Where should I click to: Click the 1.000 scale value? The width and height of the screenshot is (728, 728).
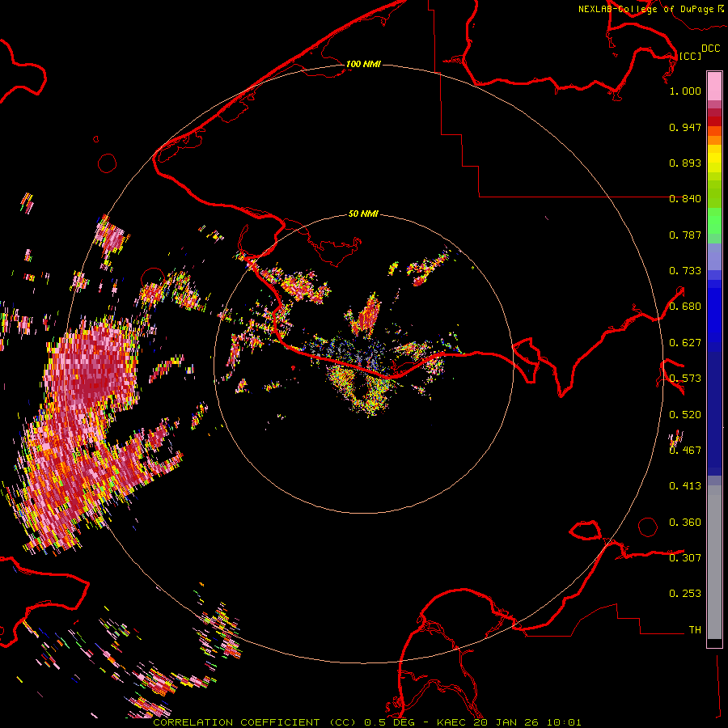pos(685,91)
